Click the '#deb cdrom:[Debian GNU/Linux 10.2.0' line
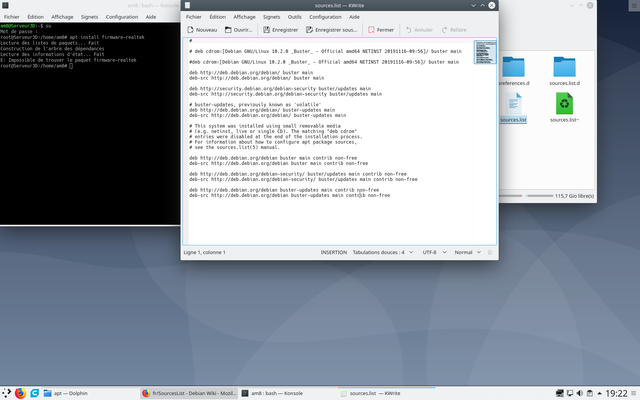 [x=324, y=62]
